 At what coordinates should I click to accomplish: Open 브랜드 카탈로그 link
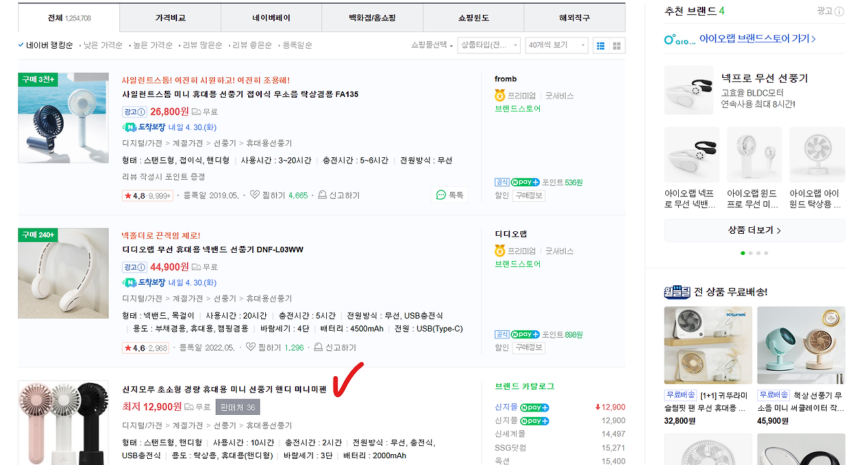(525, 386)
